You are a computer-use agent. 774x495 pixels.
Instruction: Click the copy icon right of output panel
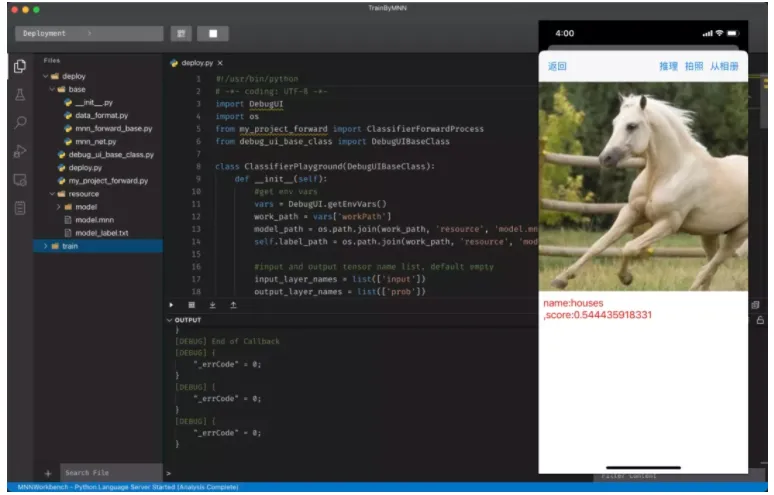pos(755,305)
